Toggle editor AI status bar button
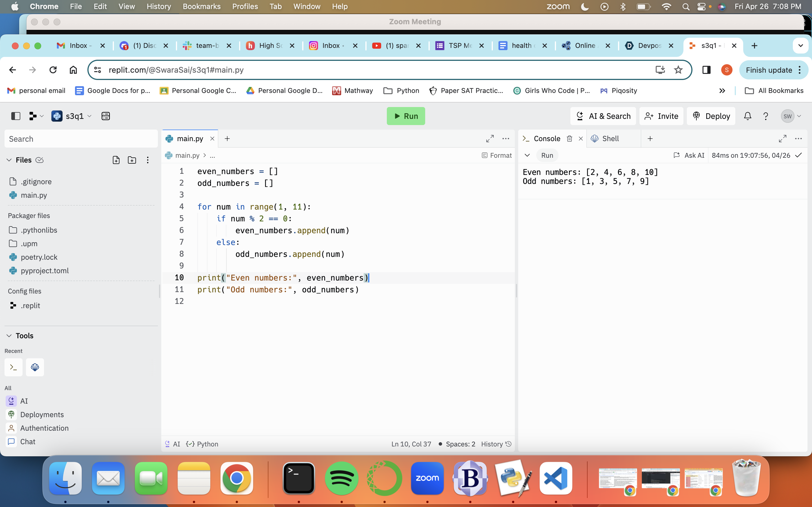 pos(173,444)
